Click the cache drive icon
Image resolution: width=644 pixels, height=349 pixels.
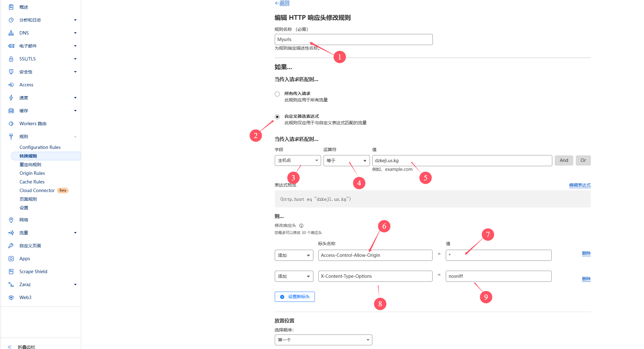pos(11,110)
